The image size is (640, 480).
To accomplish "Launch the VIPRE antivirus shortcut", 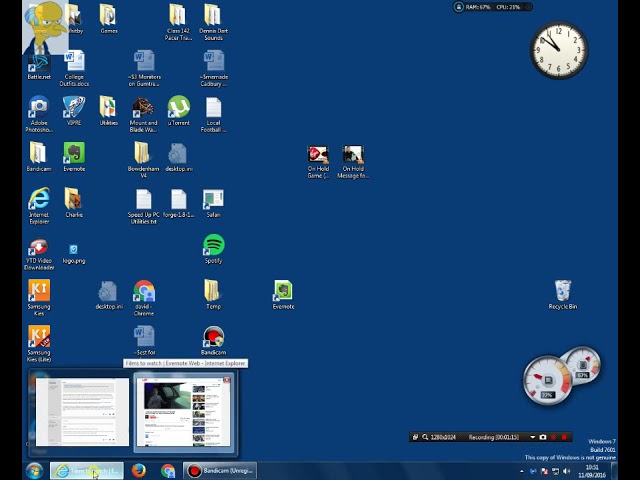I will 74,111.
